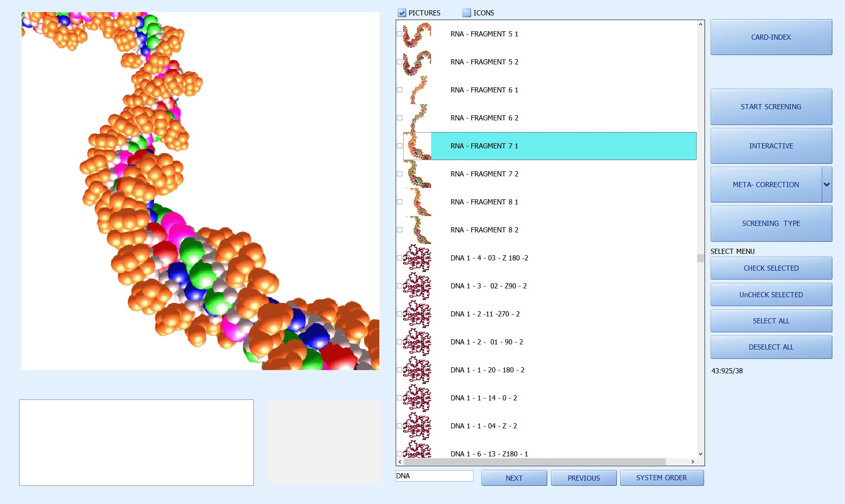The image size is (845, 504).
Task: Click SELECT ALL button
Action: click(x=771, y=321)
